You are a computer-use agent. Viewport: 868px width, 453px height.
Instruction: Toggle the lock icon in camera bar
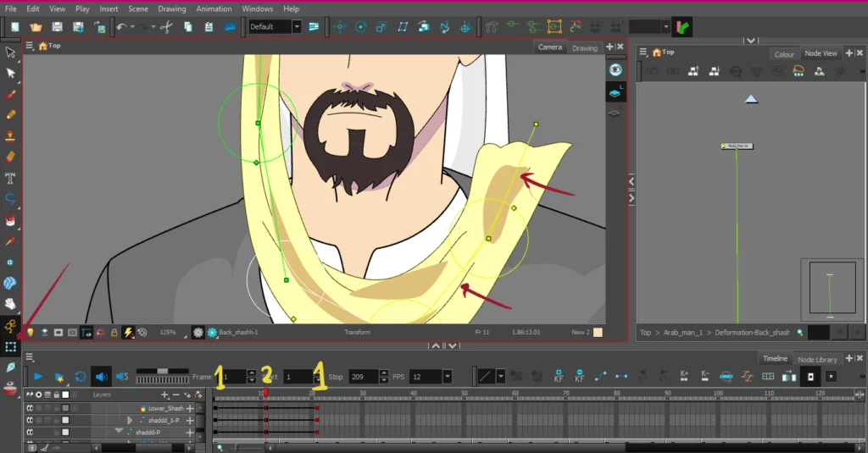pos(114,333)
